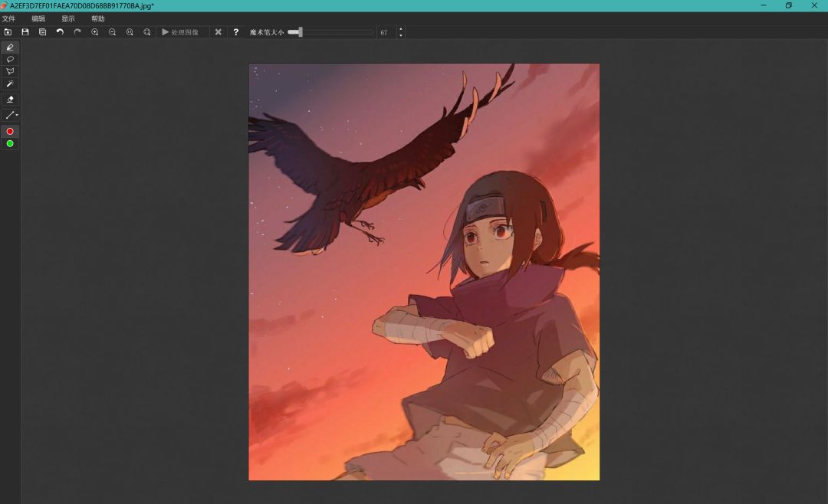Screen dimensions: 828x504
Task: Select the marker pen tool
Action: click(x=10, y=47)
